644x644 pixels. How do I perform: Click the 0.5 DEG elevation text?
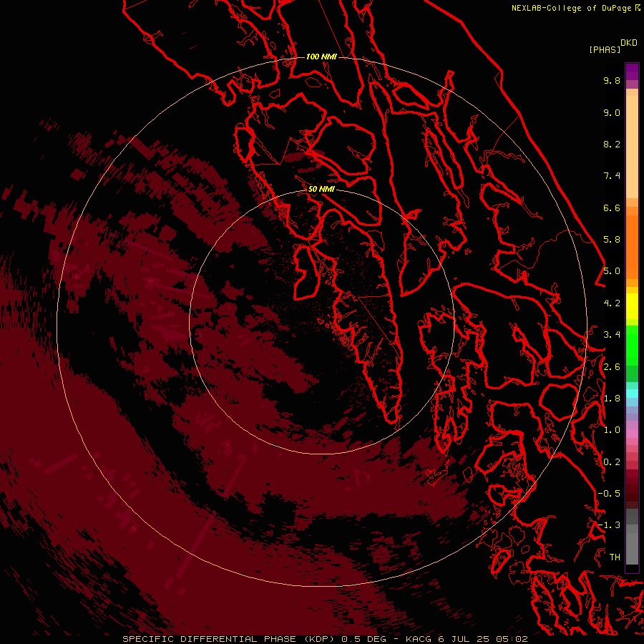364,639
